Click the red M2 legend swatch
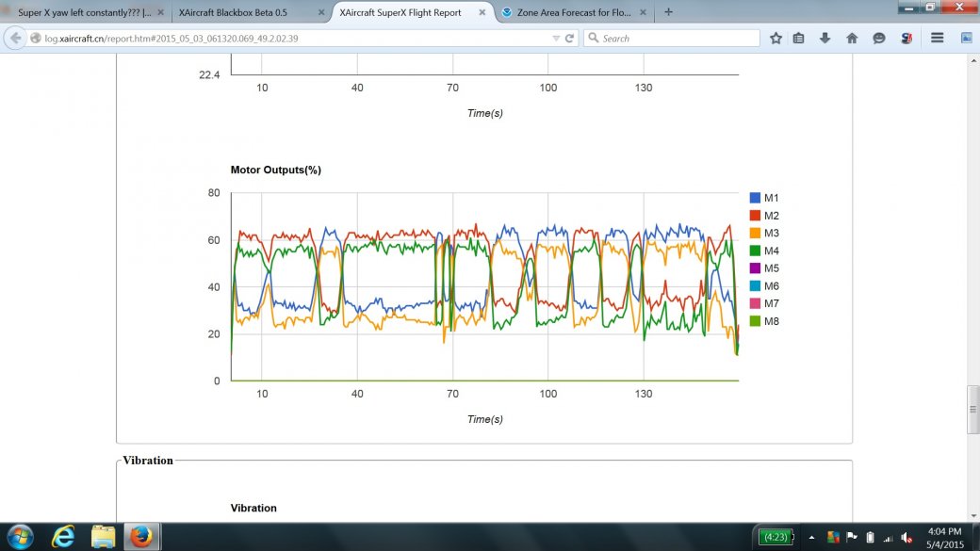This screenshot has width=980, height=551. (x=755, y=216)
